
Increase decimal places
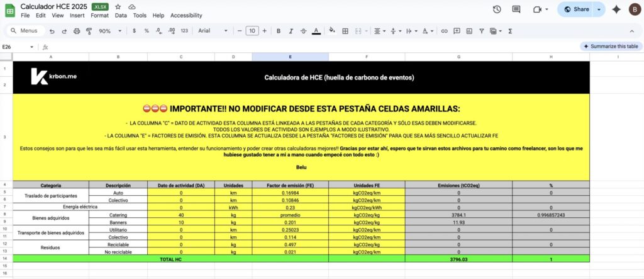172,31
